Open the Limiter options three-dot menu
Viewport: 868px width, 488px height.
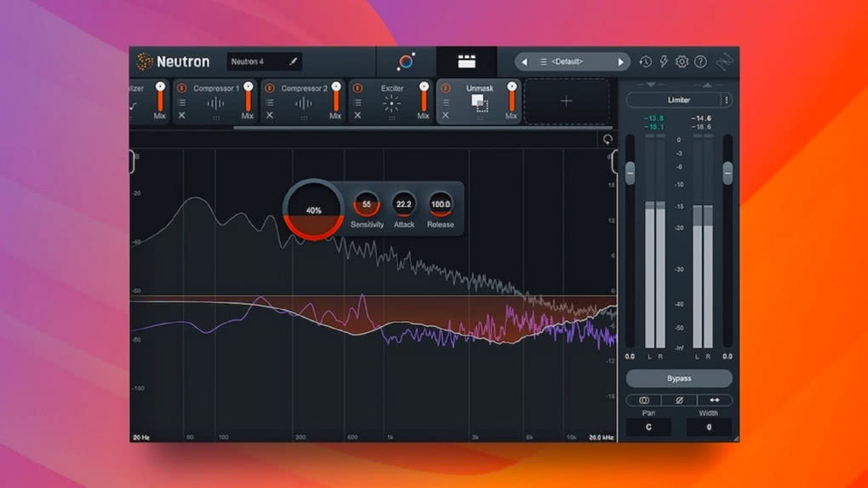click(726, 100)
